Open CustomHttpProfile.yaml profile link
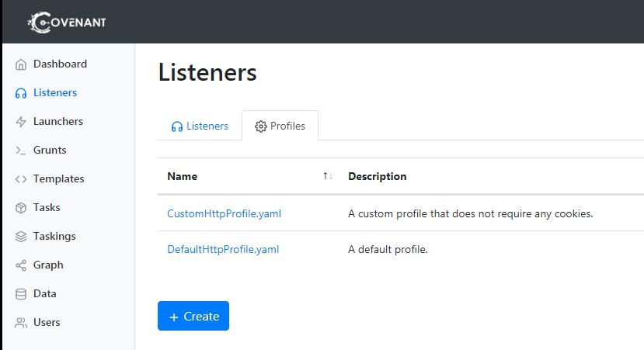644x350 pixels. click(x=225, y=213)
